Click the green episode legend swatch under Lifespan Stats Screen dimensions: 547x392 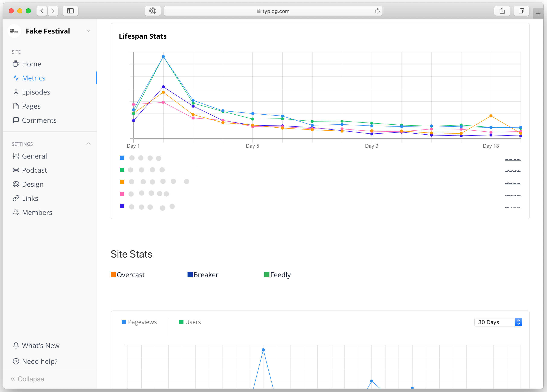(122, 170)
